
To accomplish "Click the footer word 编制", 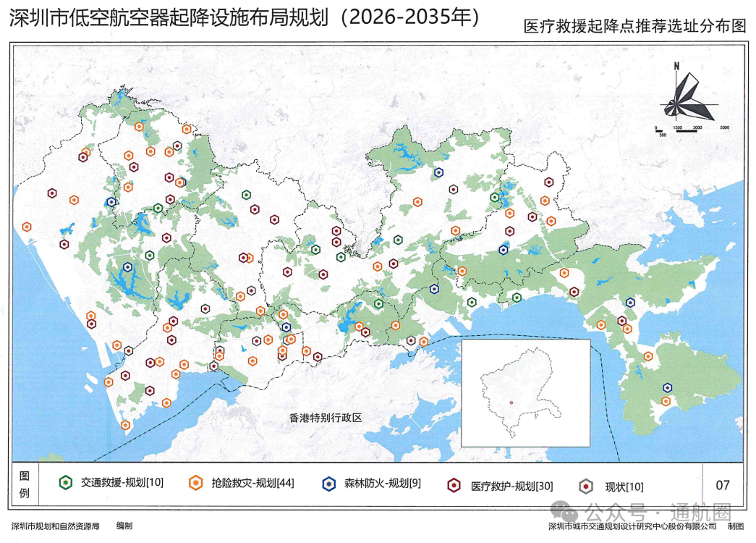I will [x=124, y=526].
